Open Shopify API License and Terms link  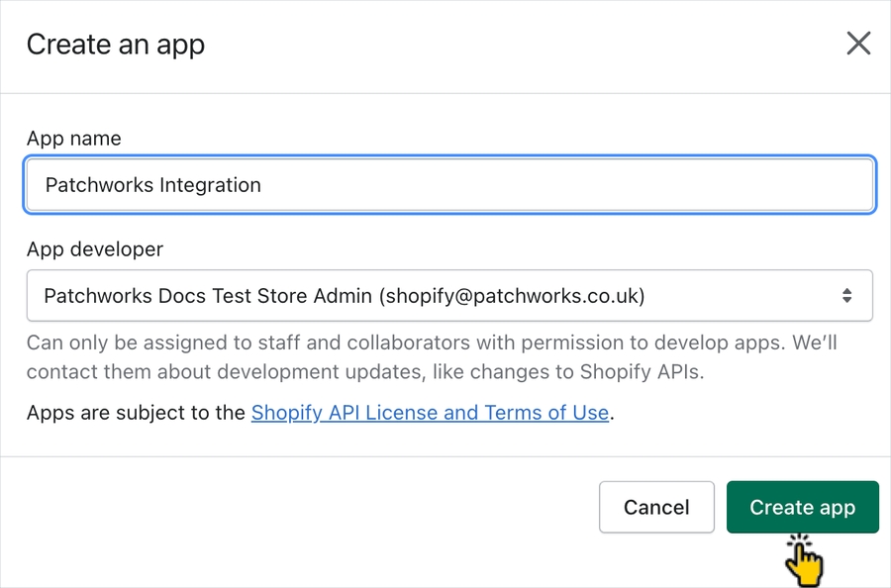tap(430, 413)
